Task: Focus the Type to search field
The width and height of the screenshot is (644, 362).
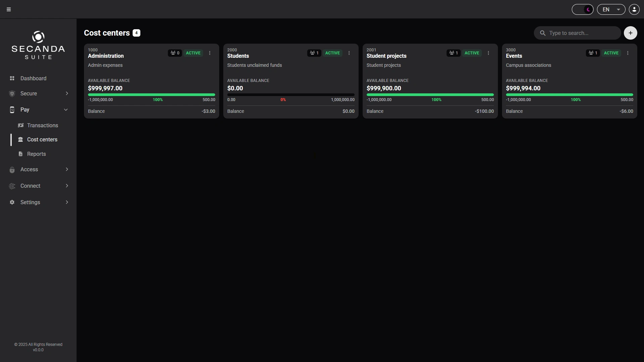Action: 577,33
